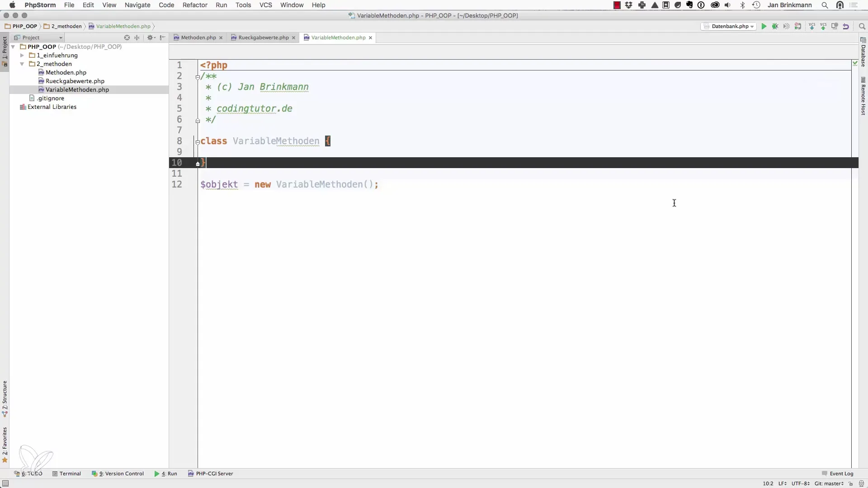Revert changes with the purple undo arrow
This screenshot has height=488, width=868.
point(846,26)
